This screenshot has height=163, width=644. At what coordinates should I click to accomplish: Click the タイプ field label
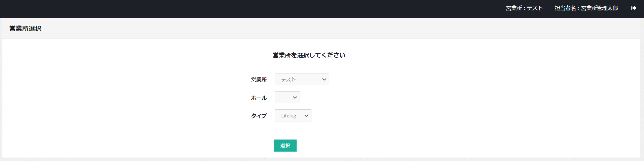click(x=259, y=116)
